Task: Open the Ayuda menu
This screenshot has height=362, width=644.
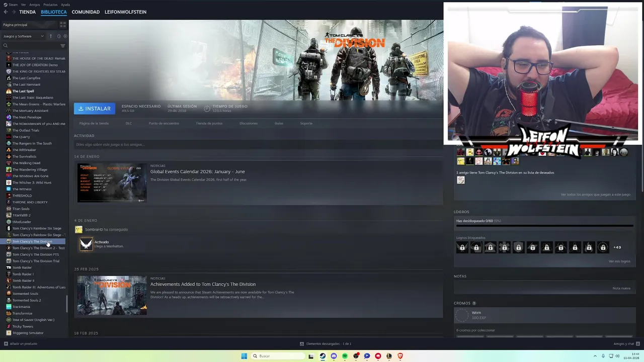Action: tap(65, 5)
